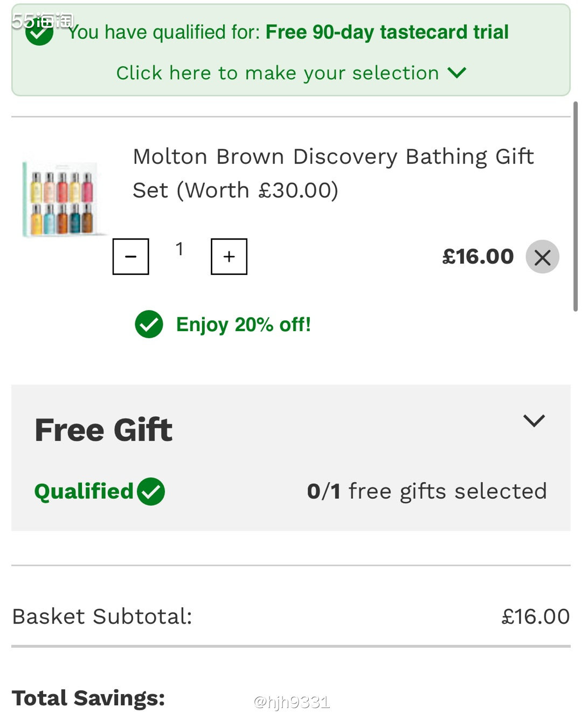Viewport: 582px width, 728px height.
Task: Remove Molton Brown gift set from basket
Action: pos(542,257)
